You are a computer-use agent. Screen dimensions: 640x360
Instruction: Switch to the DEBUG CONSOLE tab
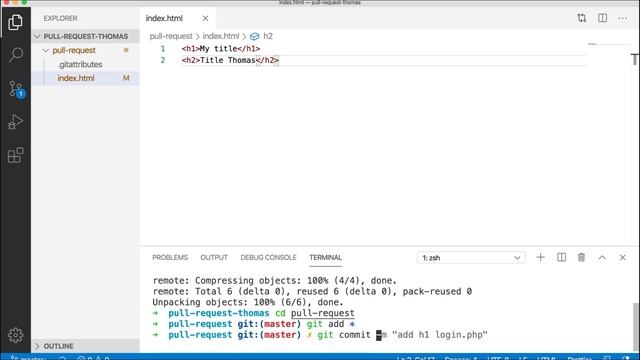[268, 258]
